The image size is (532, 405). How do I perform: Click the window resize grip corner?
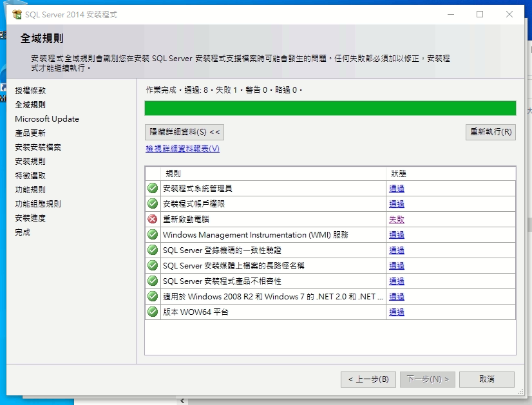click(520, 391)
